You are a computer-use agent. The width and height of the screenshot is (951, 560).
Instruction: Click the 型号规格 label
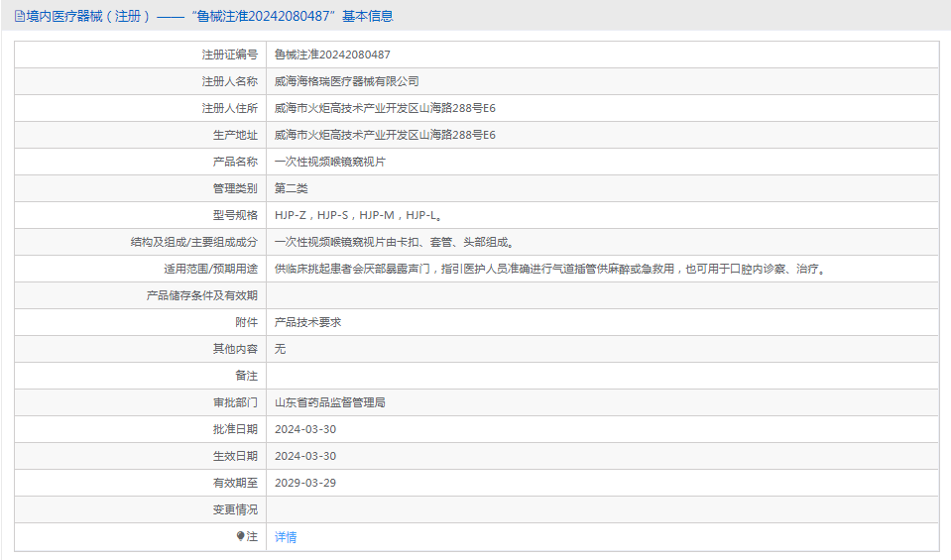click(x=235, y=215)
